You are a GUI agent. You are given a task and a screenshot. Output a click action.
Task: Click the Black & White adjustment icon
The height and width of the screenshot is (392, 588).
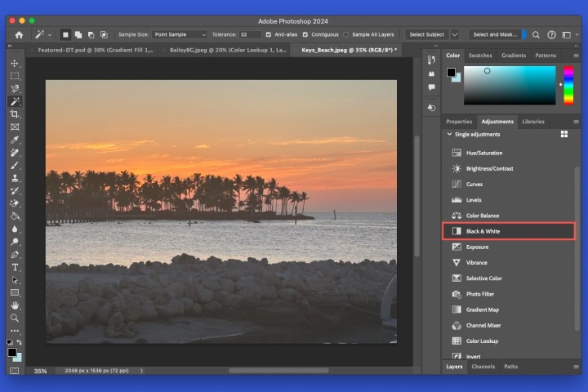[x=457, y=231]
